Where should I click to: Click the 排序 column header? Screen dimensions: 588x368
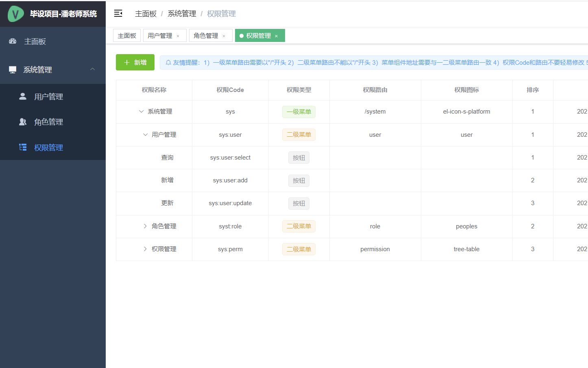(x=533, y=90)
